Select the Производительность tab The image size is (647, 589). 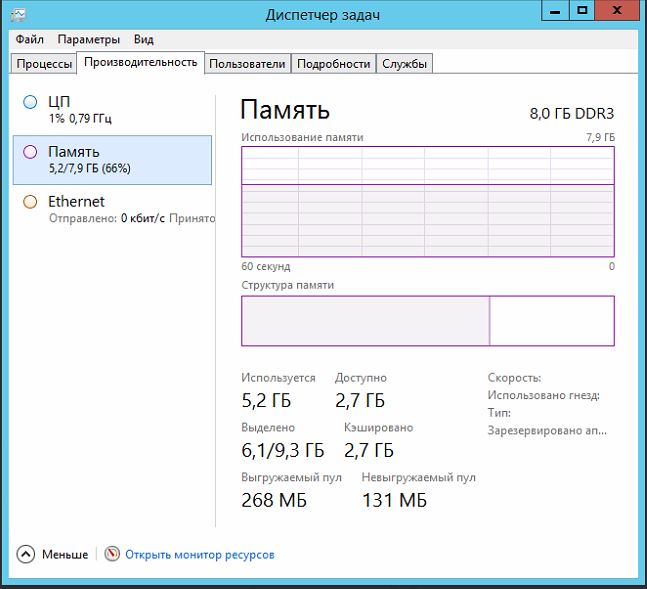point(141,63)
